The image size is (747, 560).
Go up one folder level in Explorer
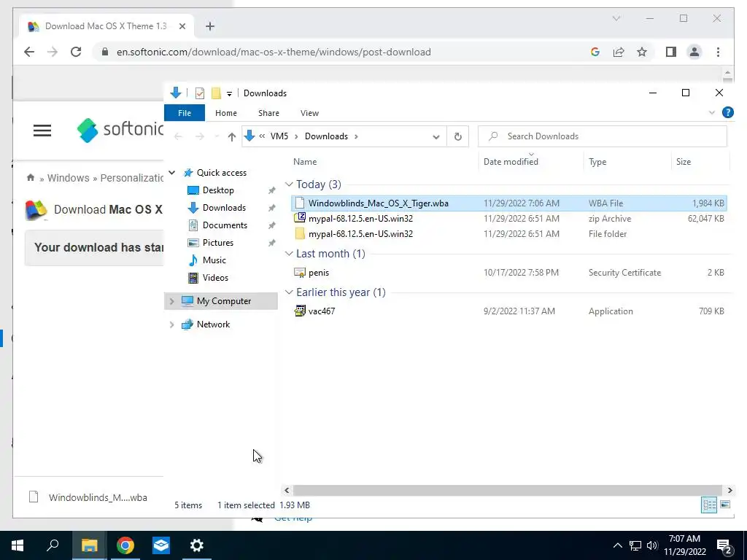pyautogui.click(x=231, y=136)
